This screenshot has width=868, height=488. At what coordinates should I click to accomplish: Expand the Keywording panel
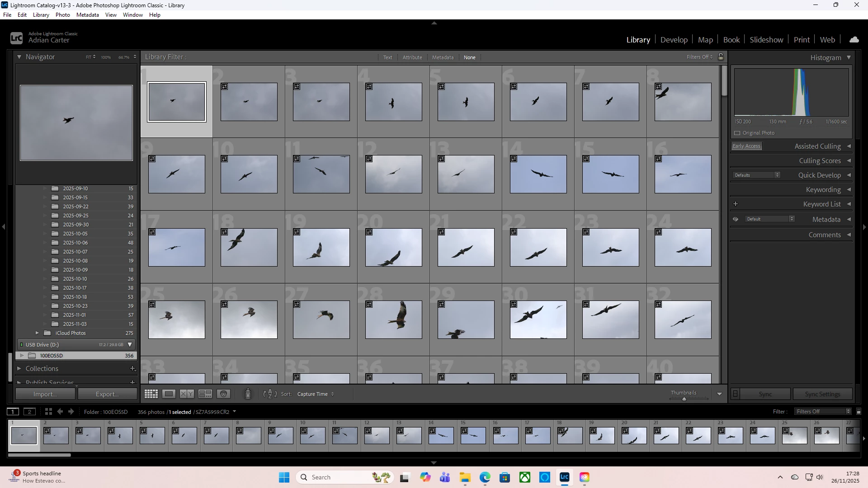click(x=849, y=190)
